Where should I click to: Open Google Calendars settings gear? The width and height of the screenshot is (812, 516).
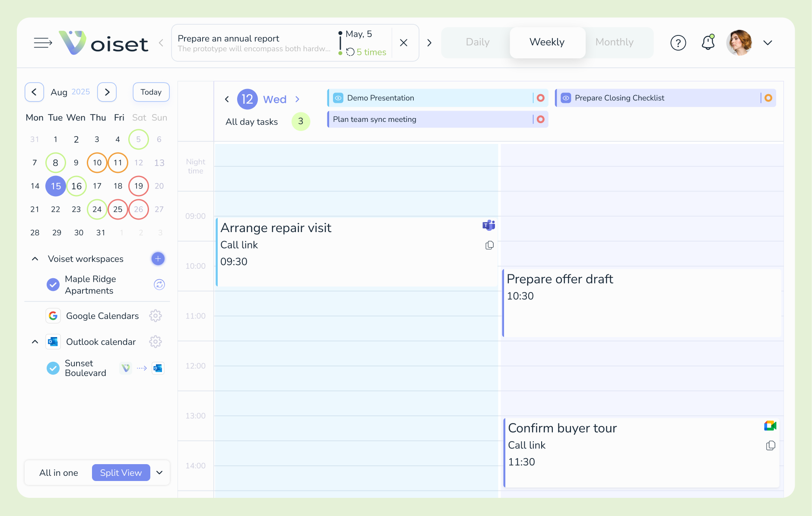[x=155, y=316]
